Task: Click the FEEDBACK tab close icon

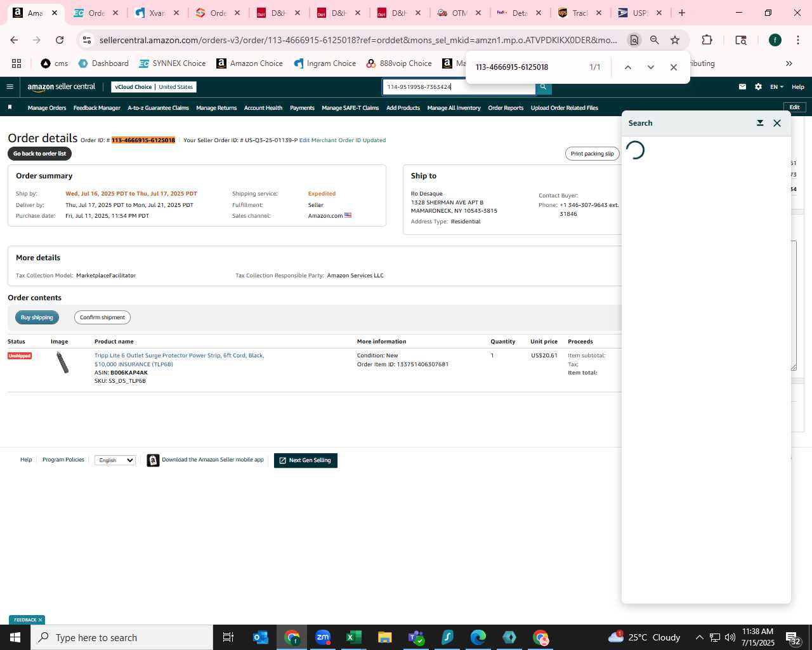Action: click(40, 620)
